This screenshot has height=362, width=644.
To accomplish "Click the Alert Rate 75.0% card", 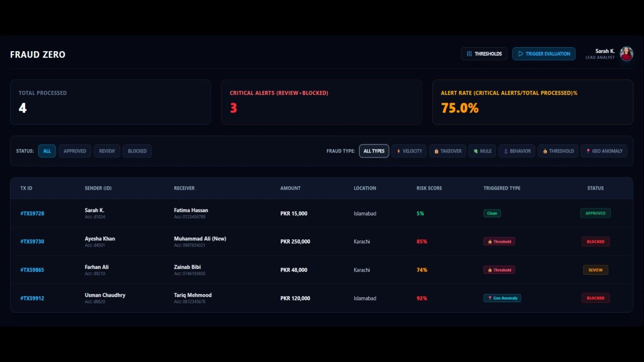I will click(x=532, y=102).
